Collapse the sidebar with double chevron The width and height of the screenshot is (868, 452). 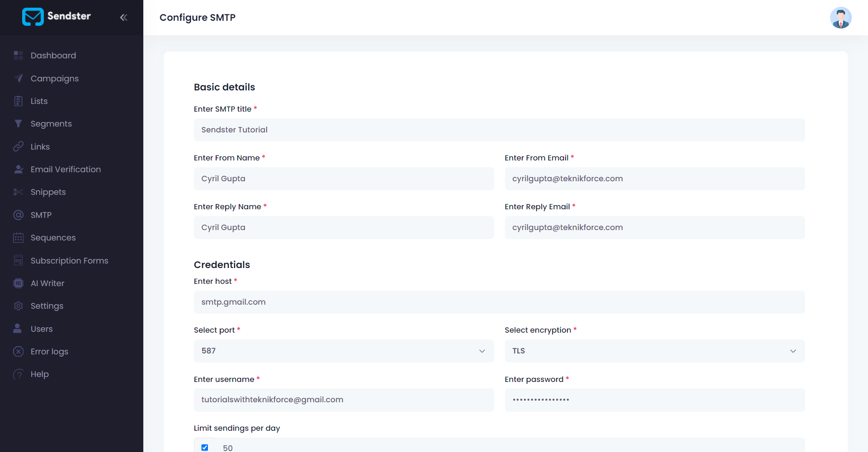tap(123, 18)
